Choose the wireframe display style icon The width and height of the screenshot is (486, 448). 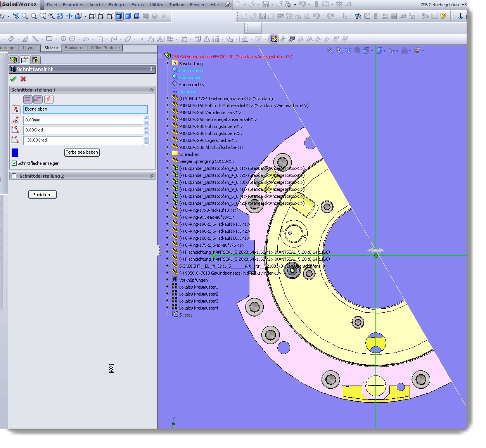(x=92, y=16)
